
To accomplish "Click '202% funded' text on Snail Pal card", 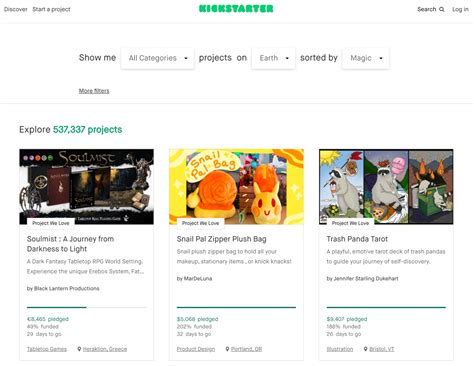I will 194,327.
